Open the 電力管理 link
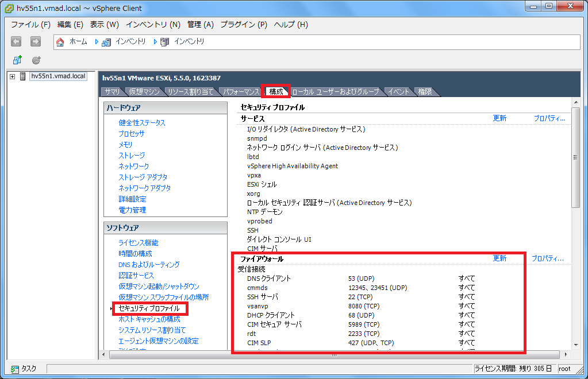Image resolution: width=588 pixels, height=379 pixels. [132, 210]
